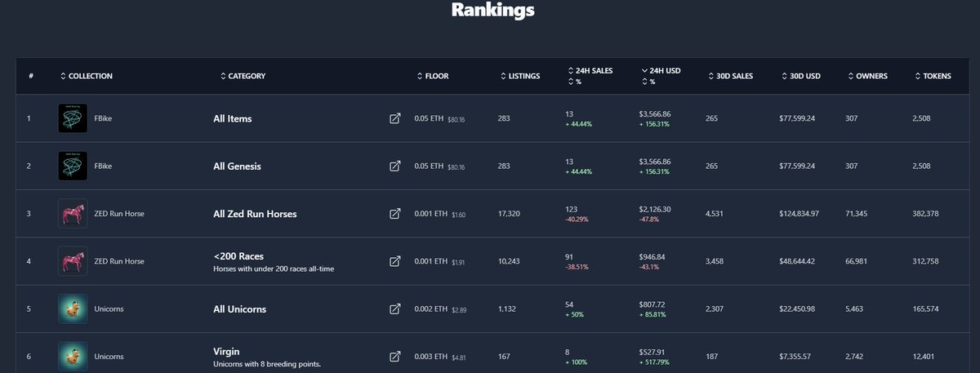Click 30D USD value $124,834.97
The image size is (980, 373).
click(x=800, y=214)
